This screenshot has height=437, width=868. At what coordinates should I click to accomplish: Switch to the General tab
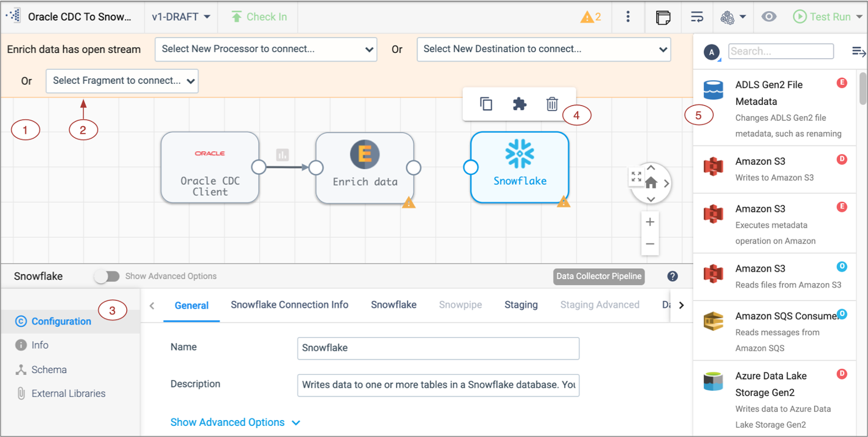coord(192,305)
